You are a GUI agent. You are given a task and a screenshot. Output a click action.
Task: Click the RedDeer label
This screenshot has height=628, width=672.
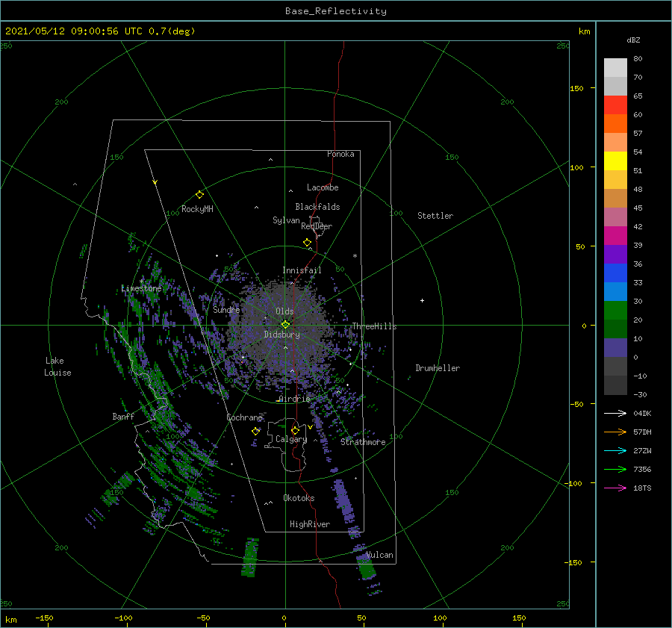[317, 226]
